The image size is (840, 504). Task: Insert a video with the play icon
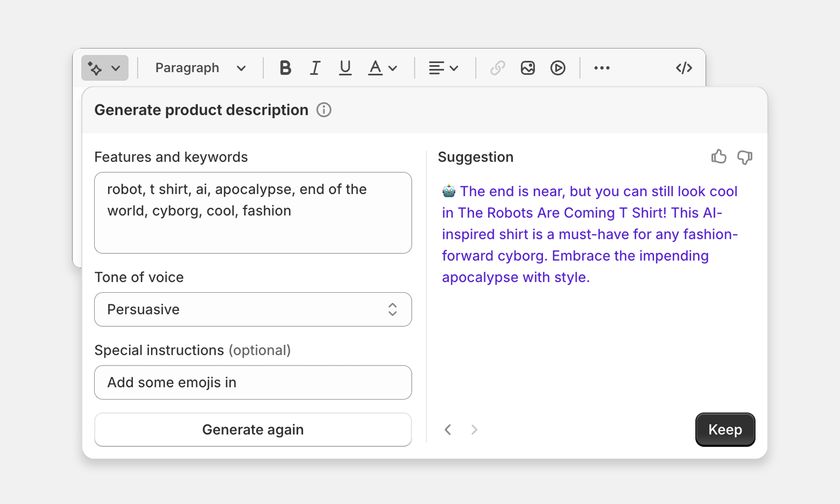pos(558,68)
